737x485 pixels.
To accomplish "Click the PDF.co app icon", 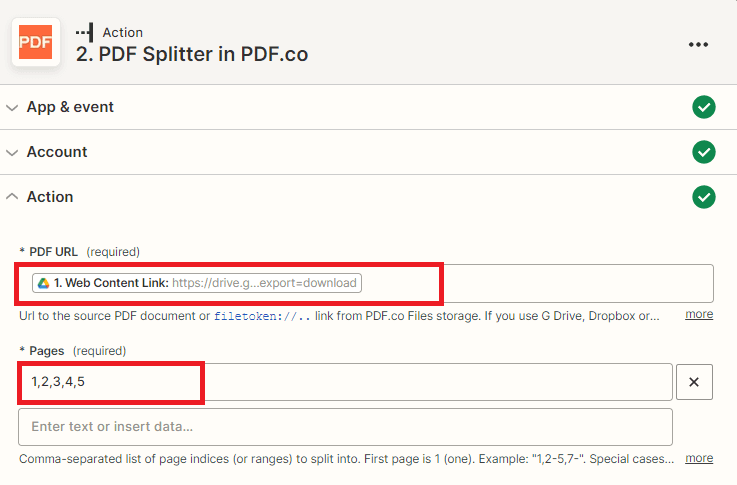I will point(36,42).
